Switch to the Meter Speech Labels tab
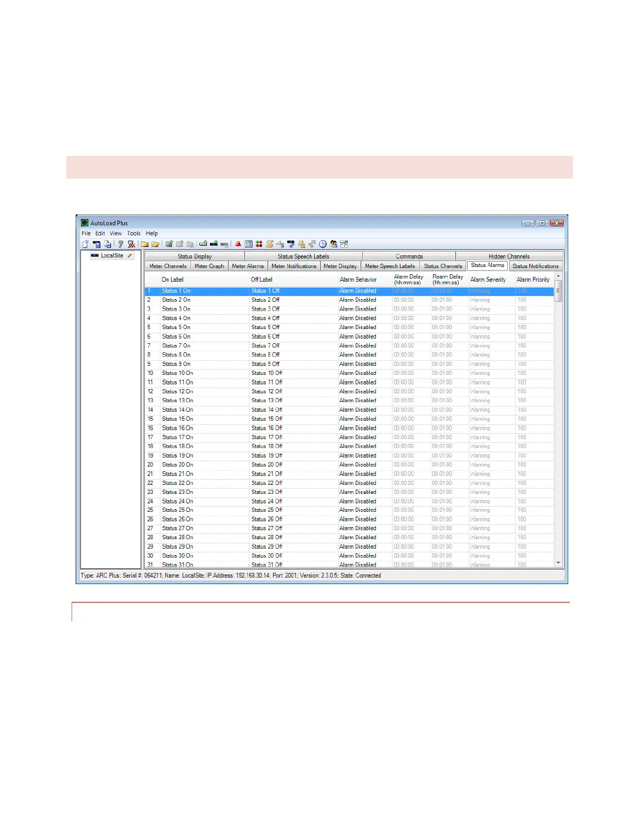 tap(390, 266)
